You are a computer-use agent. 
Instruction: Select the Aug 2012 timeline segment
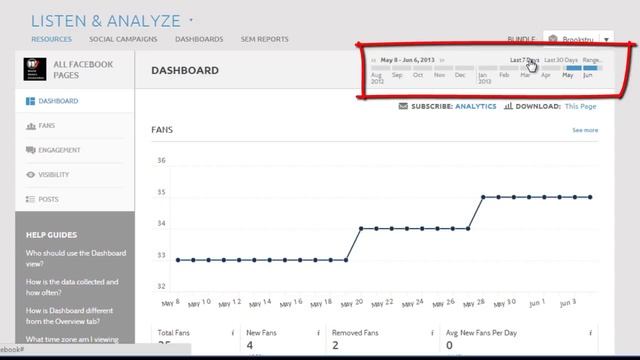tap(380, 68)
